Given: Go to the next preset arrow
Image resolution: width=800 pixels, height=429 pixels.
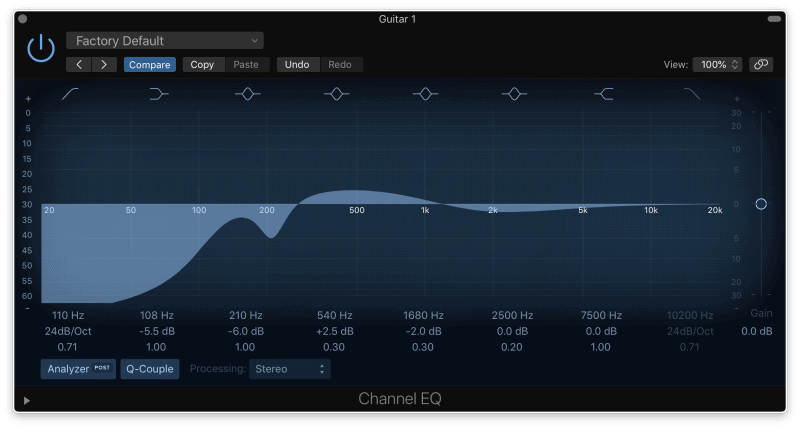Looking at the screenshot, I should 104,65.
